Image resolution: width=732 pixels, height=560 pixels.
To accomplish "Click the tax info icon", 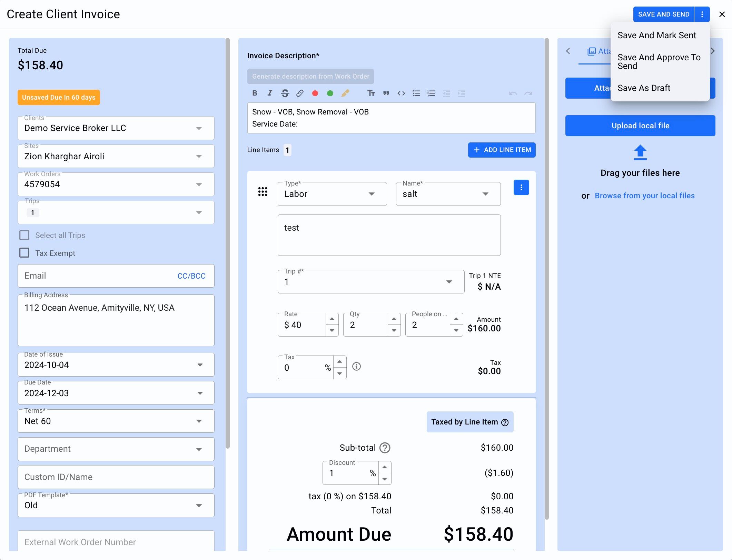I will point(356,367).
